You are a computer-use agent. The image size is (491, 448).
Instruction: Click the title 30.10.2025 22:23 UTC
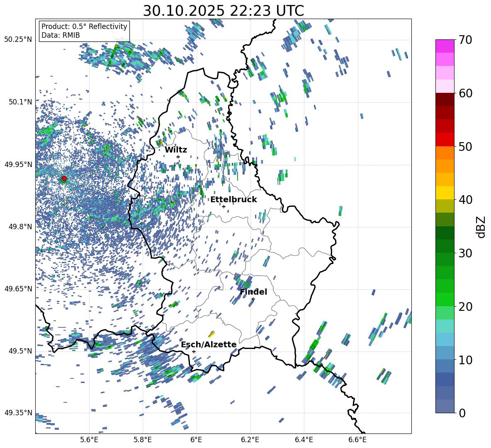[223, 11]
